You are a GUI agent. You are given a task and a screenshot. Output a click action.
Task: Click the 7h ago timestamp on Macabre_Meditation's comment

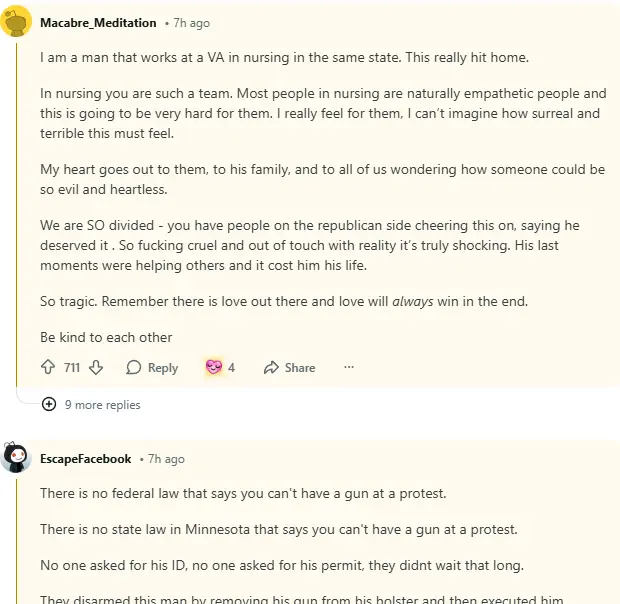click(x=191, y=22)
